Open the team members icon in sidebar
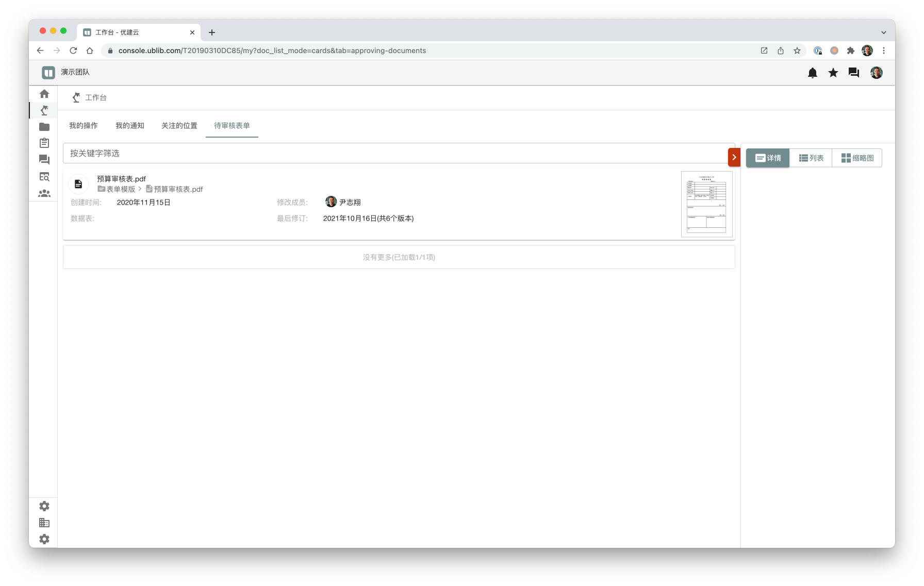This screenshot has height=586, width=924. click(x=44, y=193)
